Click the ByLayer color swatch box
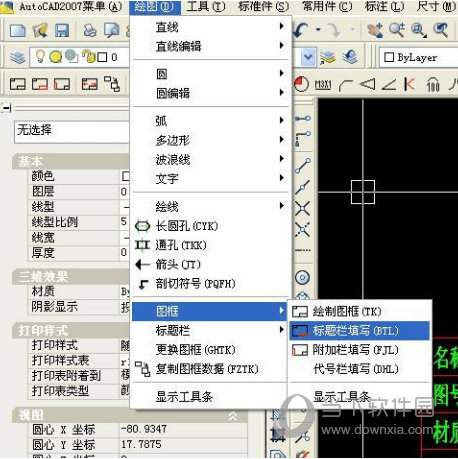The height and width of the screenshot is (459, 458). 389,57
